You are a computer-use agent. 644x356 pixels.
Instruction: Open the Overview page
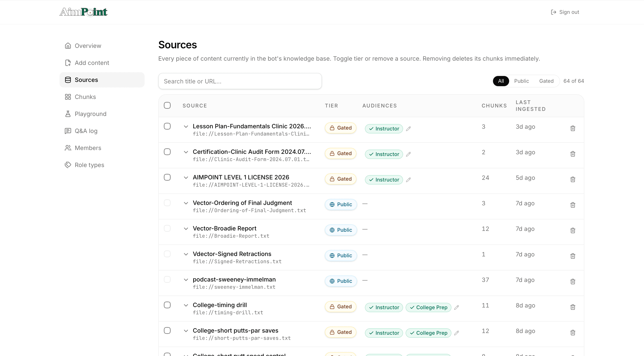(102, 46)
